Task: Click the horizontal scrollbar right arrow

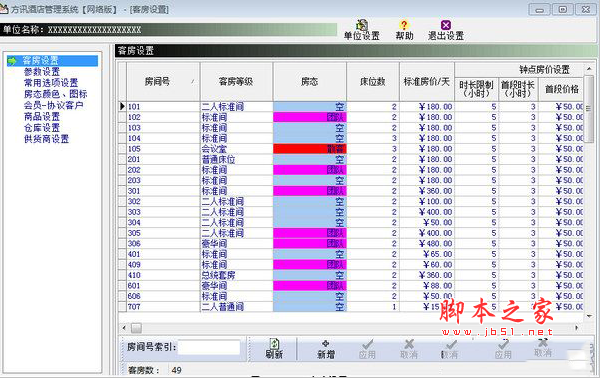Action: (577, 328)
